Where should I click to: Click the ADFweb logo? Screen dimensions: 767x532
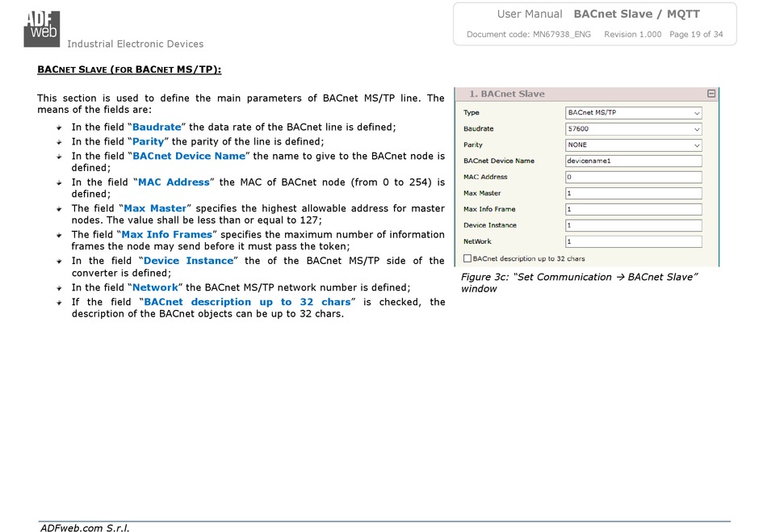tap(41, 29)
